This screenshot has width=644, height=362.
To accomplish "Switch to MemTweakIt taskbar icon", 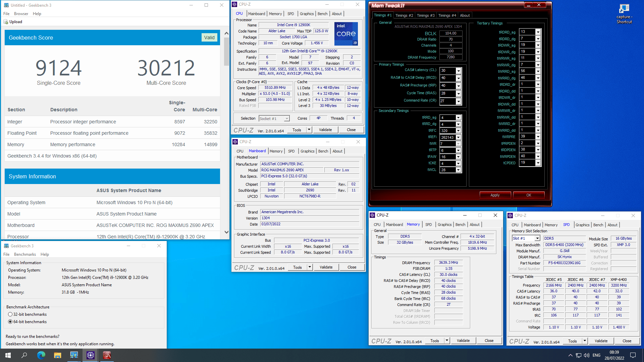I will (x=107, y=355).
